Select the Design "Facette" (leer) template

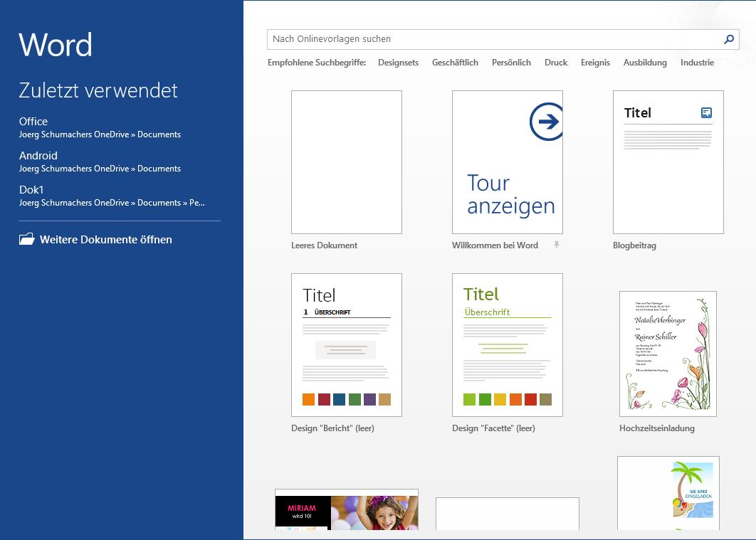(x=508, y=345)
